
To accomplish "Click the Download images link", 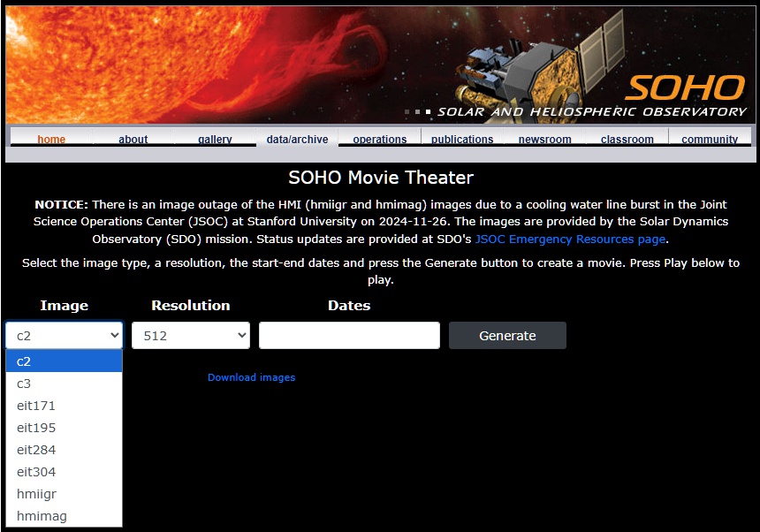I will point(251,377).
